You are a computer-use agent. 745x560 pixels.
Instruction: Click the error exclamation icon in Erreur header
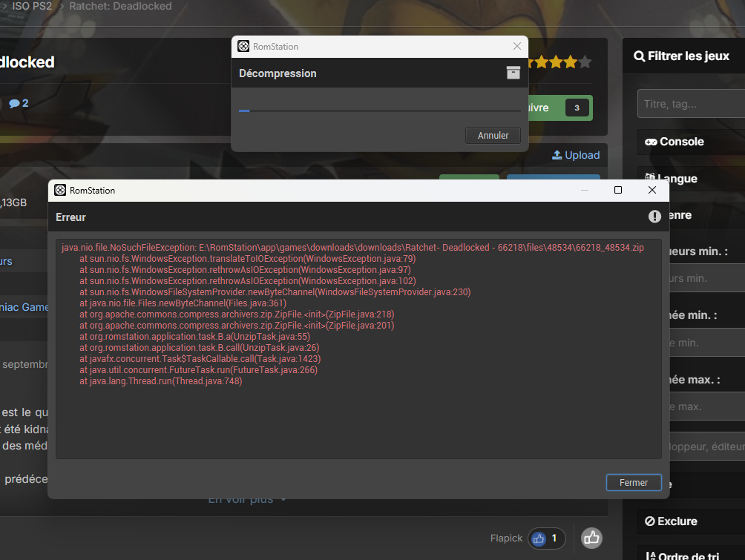tap(654, 217)
